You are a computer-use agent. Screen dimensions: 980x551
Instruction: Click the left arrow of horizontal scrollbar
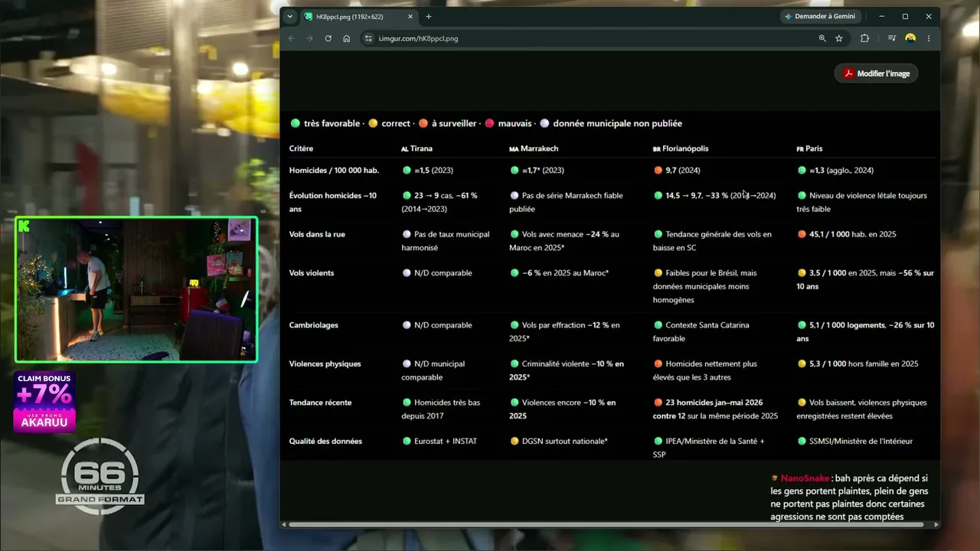[285, 525]
